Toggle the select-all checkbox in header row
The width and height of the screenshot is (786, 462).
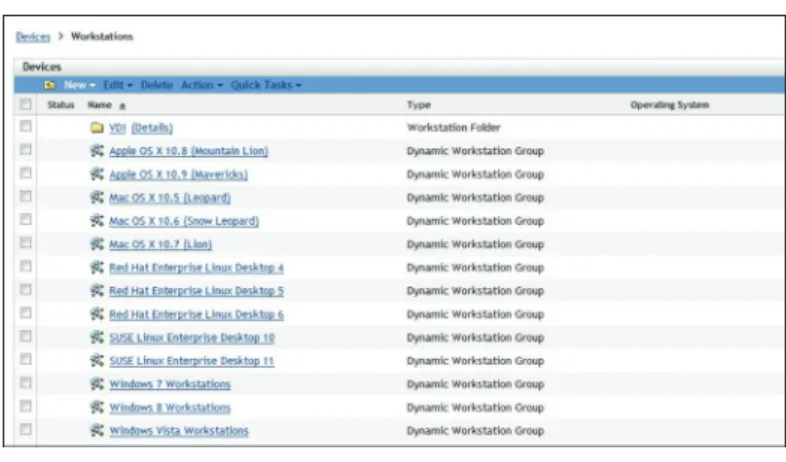pyautogui.click(x=26, y=104)
